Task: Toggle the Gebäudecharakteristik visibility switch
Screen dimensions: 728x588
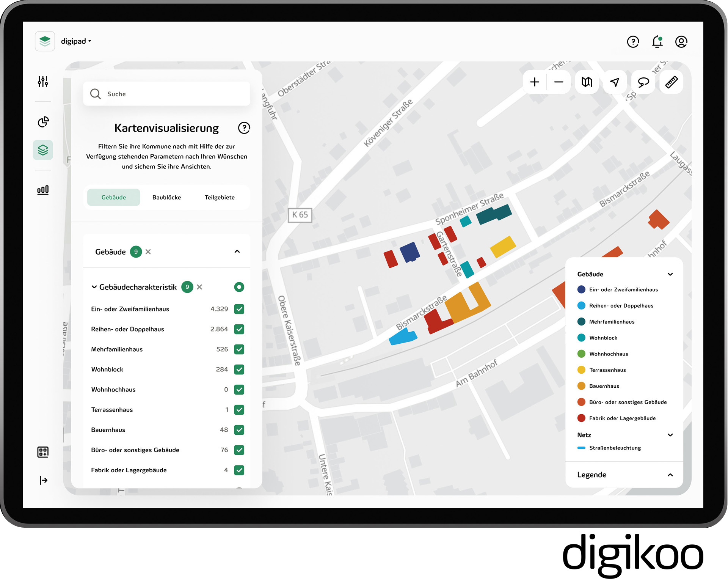Action: [239, 287]
